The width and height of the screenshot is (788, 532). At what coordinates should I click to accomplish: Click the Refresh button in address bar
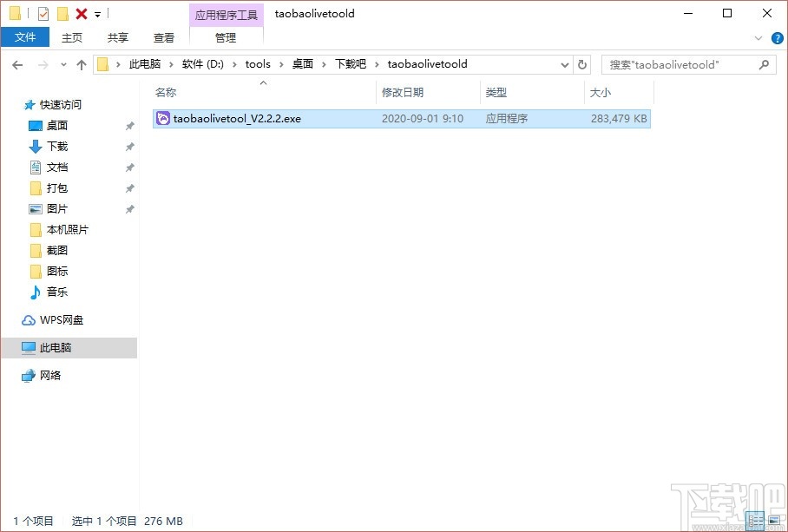point(581,63)
